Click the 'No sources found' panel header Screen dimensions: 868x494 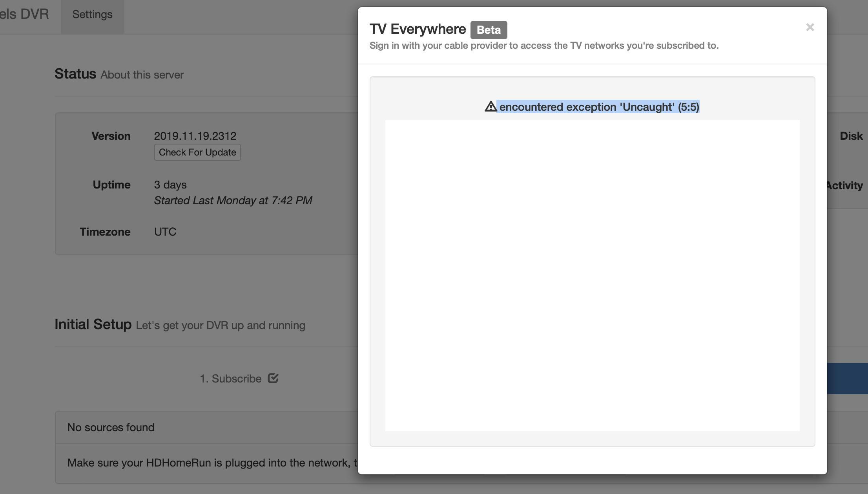coord(111,427)
